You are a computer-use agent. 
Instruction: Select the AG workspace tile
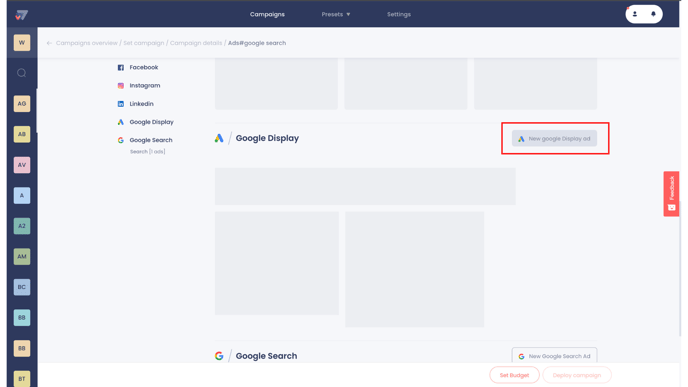point(22,104)
